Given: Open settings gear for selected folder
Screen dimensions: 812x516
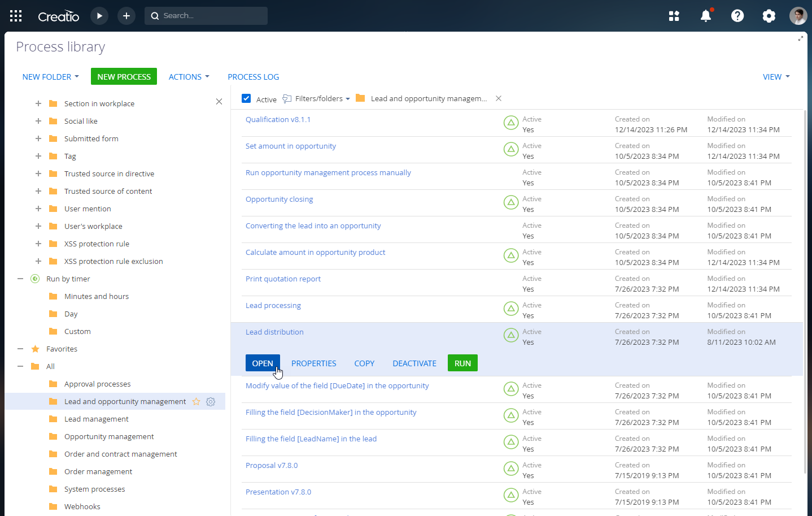Looking at the screenshot, I should pyautogui.click(x=211, y=402).
